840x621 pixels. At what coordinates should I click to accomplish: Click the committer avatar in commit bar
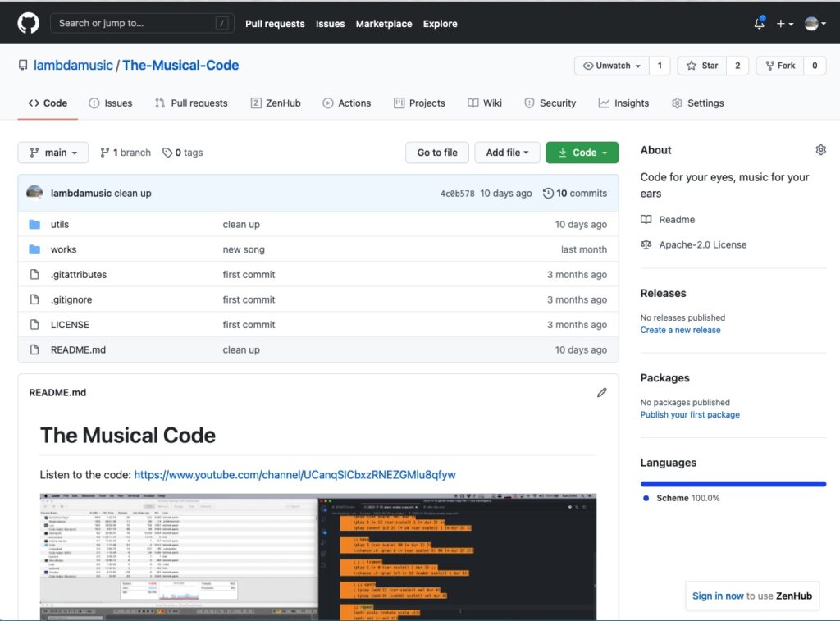tap(34, 192)
